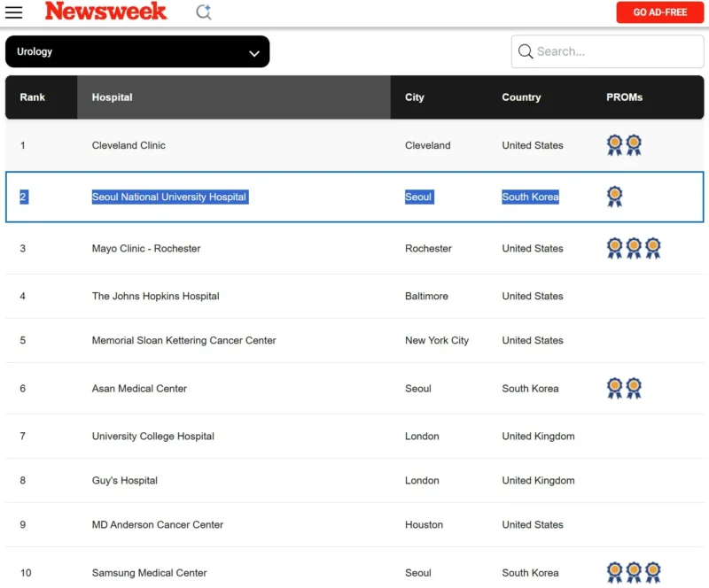Click the Newsweek logo
Screen dimensions: 709x588
click(105, 12)
